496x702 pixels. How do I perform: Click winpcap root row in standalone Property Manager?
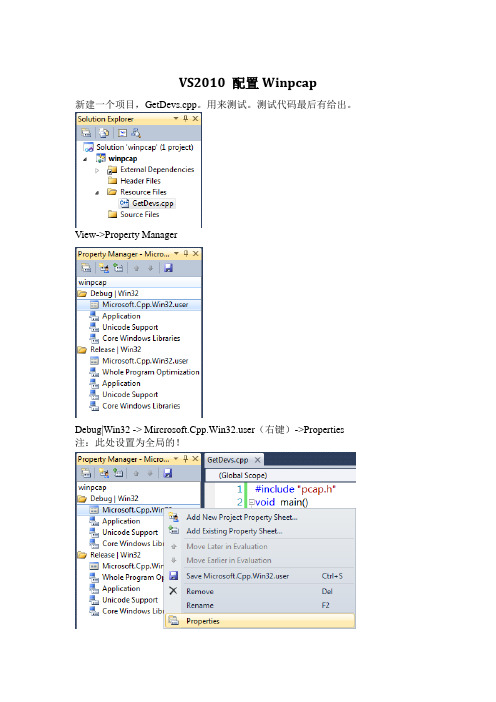(139, 283)
